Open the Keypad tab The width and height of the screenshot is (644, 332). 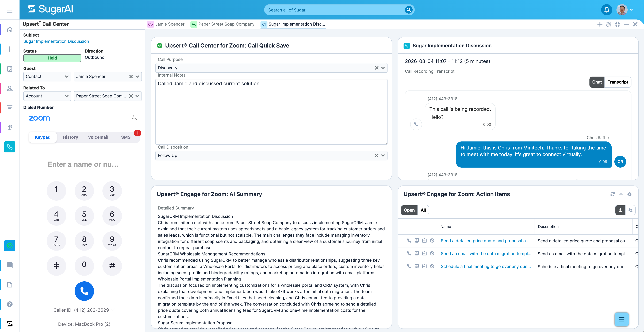43,137
